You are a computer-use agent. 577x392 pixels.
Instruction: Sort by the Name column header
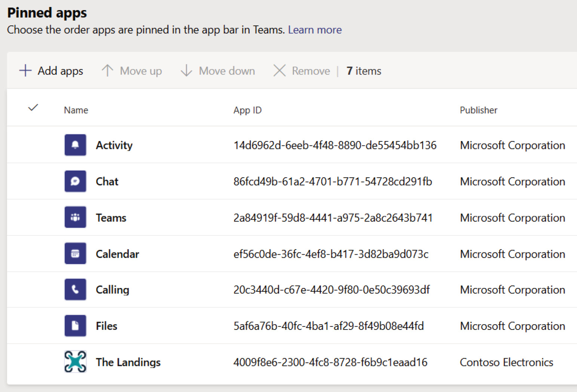click(x=76, y=110)
